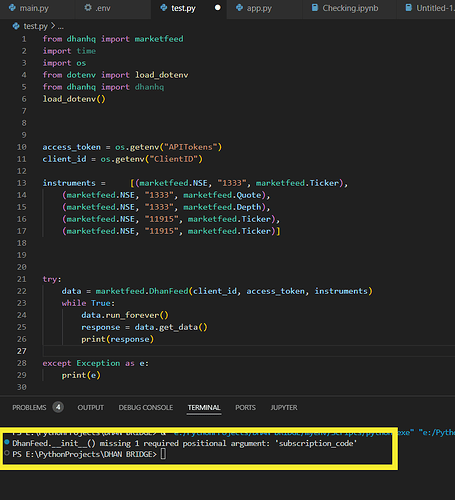Click the terminal prompt input cursor

pyautogui.click(x=163, y=454)
